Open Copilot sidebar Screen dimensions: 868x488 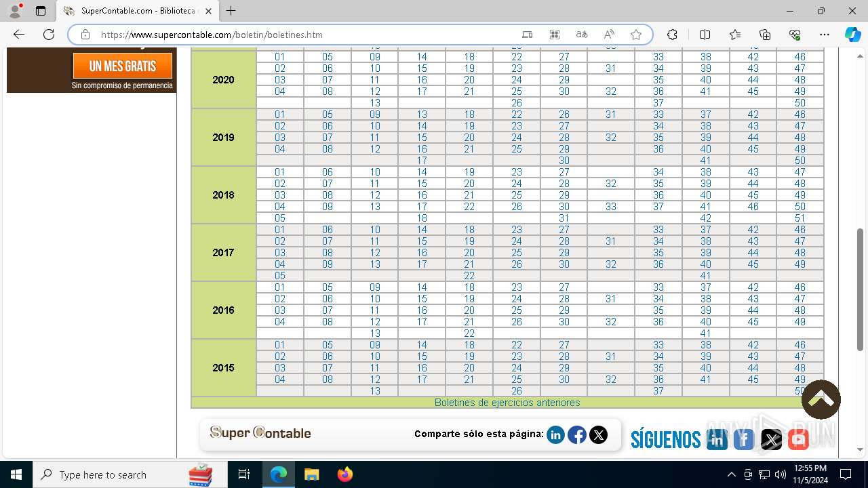coord(852,35)
